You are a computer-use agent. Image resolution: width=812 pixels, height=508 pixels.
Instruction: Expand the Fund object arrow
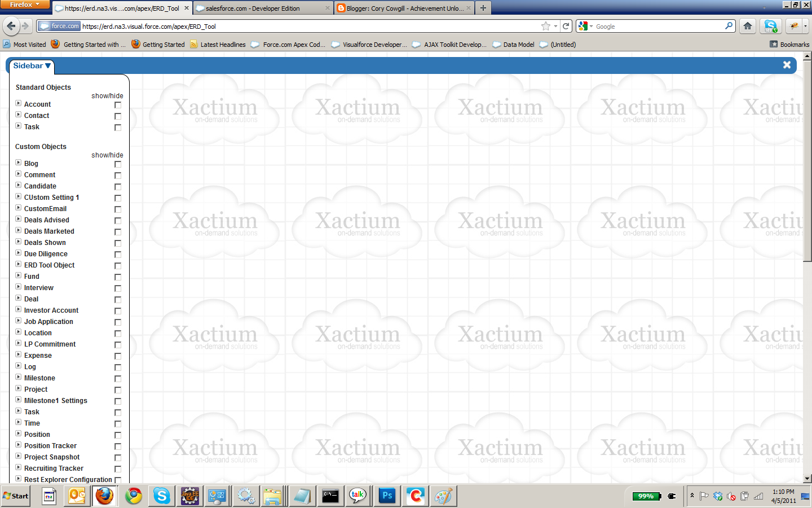click(18, 275)
